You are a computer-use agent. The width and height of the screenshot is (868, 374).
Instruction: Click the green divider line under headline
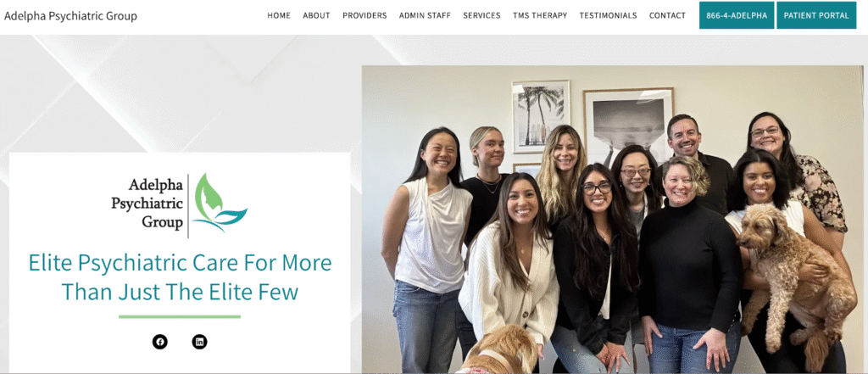tap(180, 317)
